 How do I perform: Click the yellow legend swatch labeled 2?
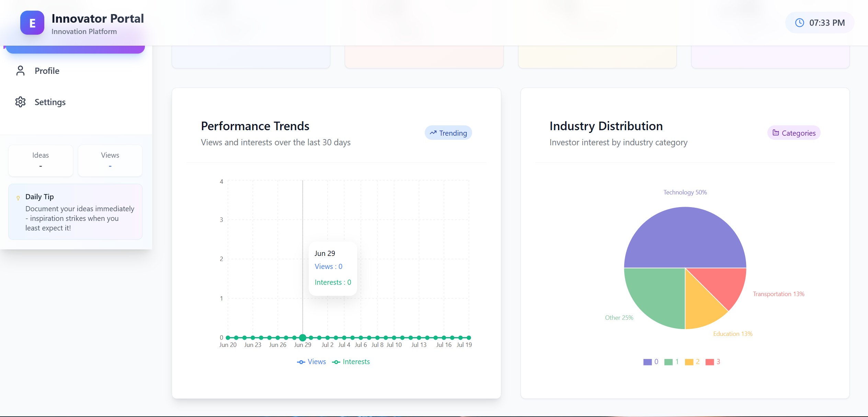click(689, 362)
